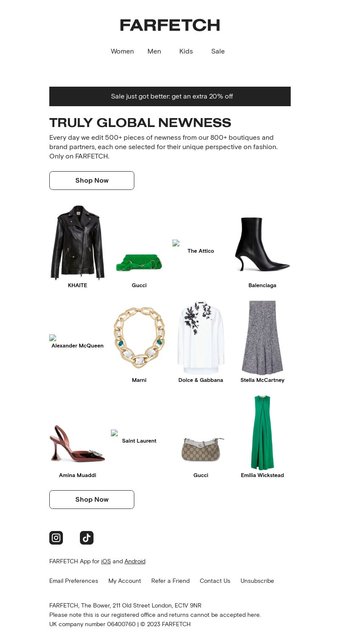Open the broken Saint Laurent image
The image size is (340, 644).
coord(139,437)
